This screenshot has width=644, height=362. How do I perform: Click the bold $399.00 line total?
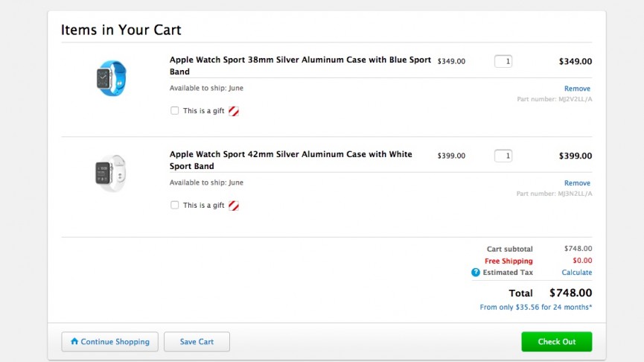(x=576, y=156)
